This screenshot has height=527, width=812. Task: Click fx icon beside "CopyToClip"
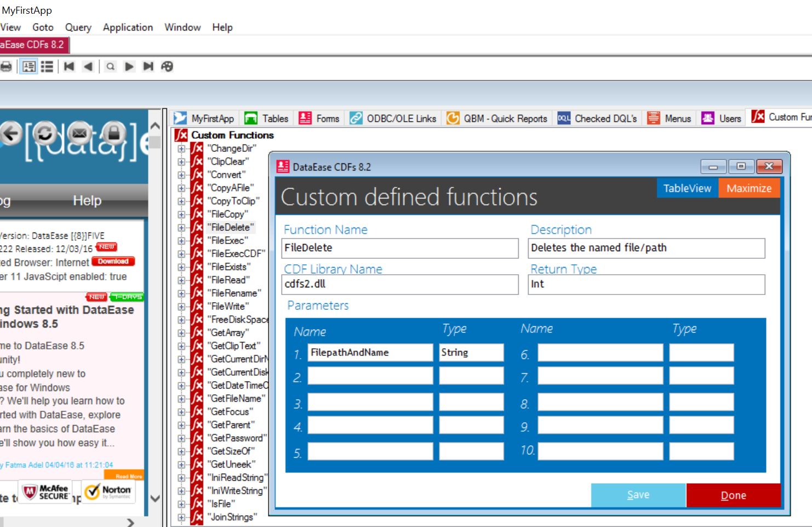pyautogui.click(x=197, y=201)
